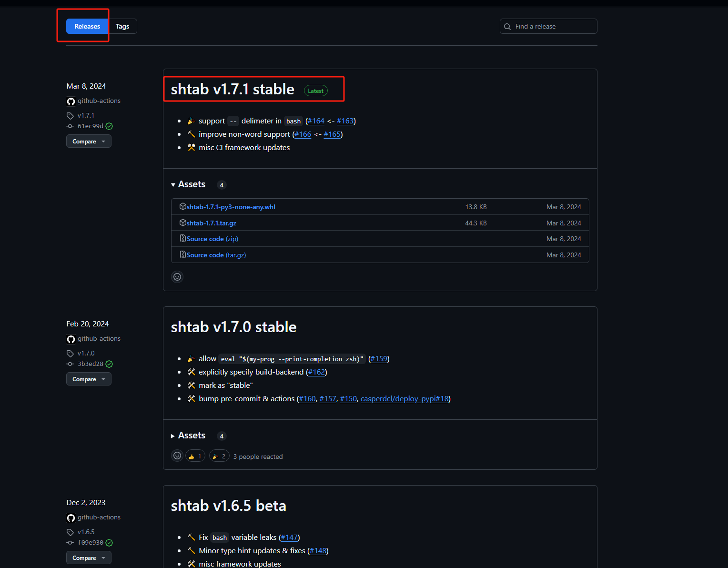Expand the Assets section of v1.7.0
This screenshot has height=568, width=728.
pyautogui.click(x=188, y=436)
